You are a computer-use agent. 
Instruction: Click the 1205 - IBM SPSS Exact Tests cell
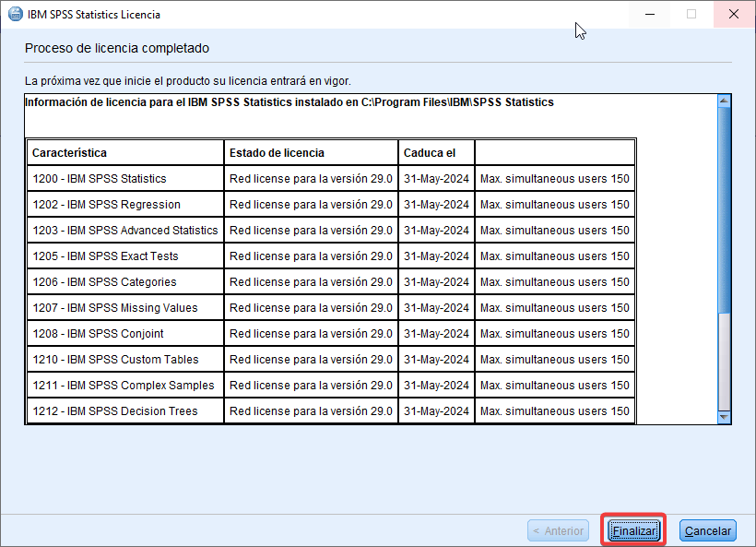(x=105, y=256)
